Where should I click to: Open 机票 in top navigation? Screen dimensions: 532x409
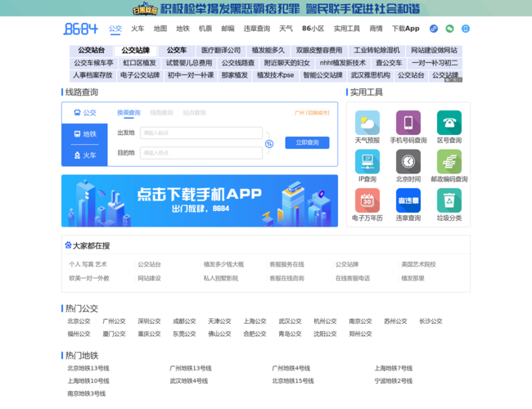(205, 29)
